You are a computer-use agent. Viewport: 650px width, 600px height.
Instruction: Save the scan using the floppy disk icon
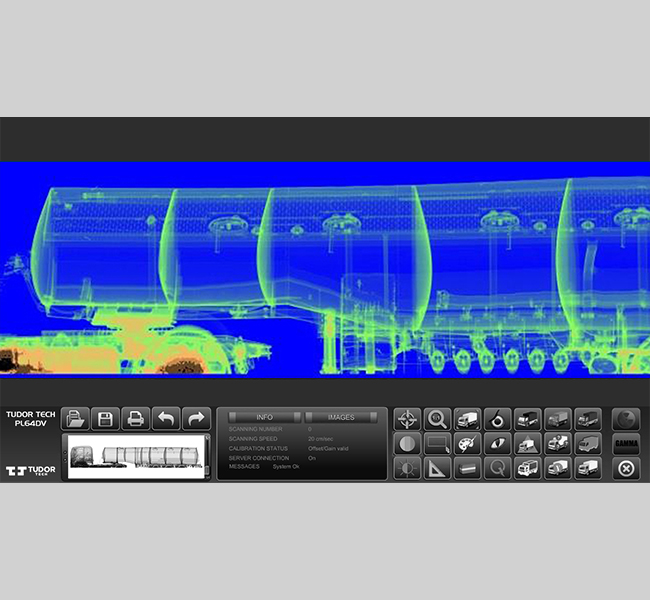tap(106, 419)
